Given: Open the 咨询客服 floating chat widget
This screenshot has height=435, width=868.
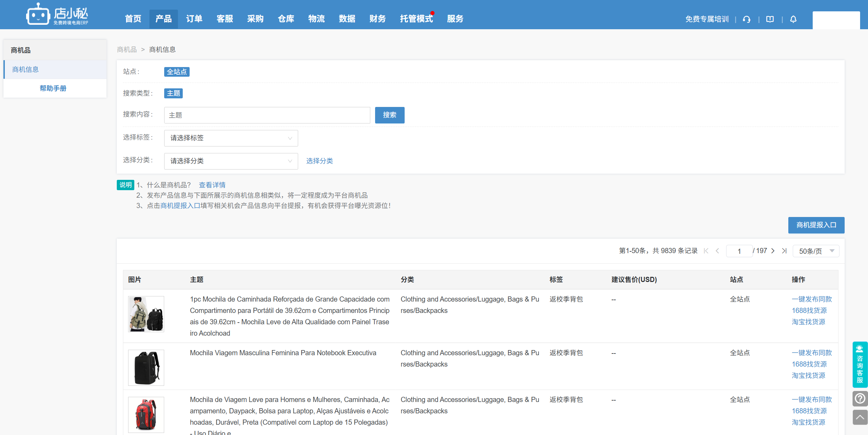Looking at the screenshot, I should (x=860, y=365).
